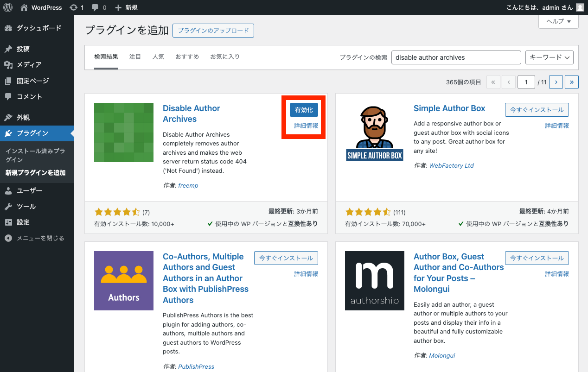Click プラグインのアップロード button

pyautogui.click(x=213, y=31)
